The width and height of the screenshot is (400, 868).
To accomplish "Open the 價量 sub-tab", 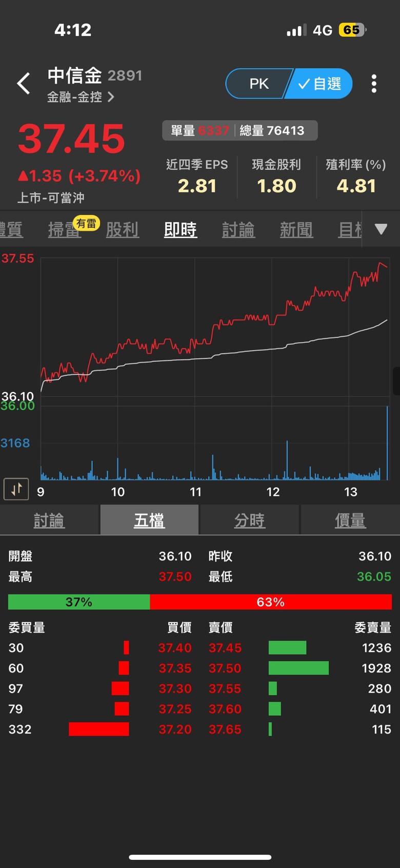I will coord(350,520).
